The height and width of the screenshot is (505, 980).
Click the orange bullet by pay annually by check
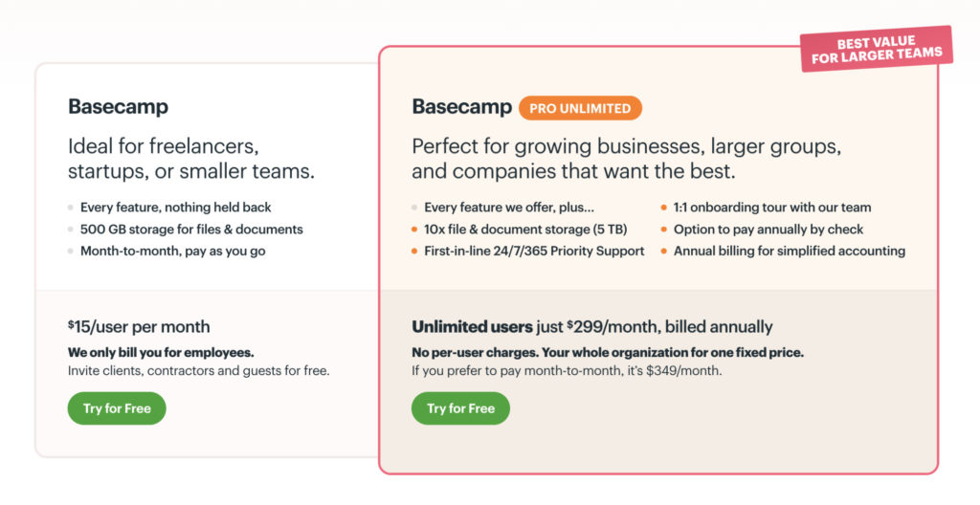tap(664, 230)
